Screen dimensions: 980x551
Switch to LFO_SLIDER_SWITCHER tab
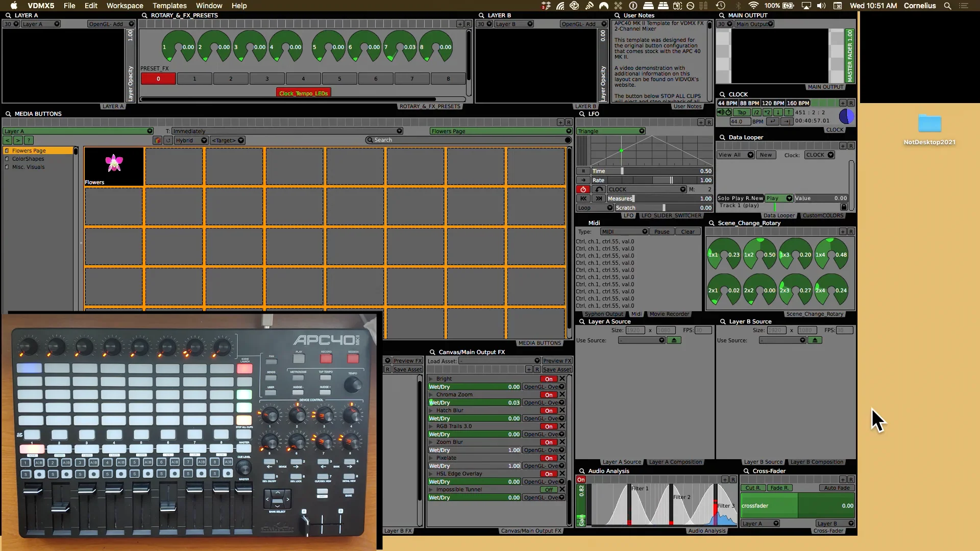(671, 215)
